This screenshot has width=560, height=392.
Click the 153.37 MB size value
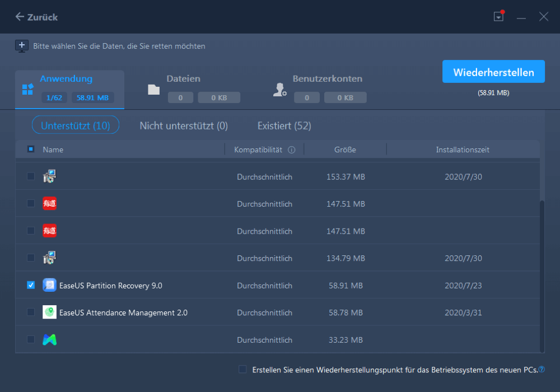346,177
